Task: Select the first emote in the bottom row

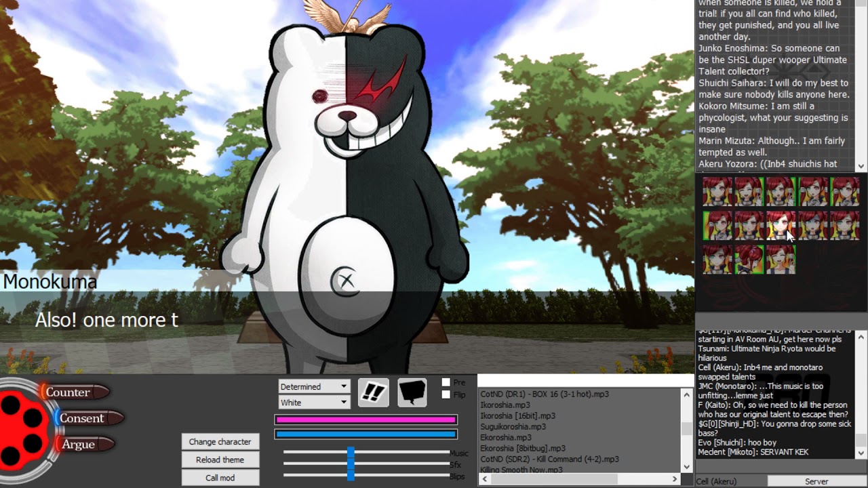Action: 717,260
